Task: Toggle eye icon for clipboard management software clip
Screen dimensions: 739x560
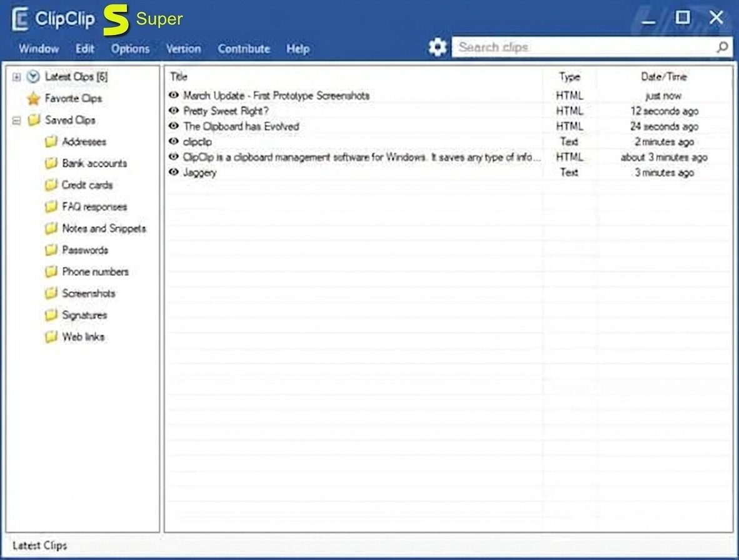Action: click(x=173, y=156)
